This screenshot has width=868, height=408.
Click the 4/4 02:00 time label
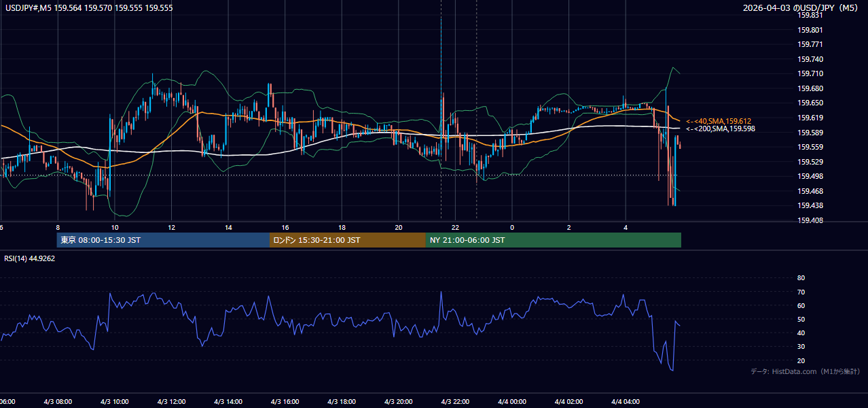[x=569, y=402]
